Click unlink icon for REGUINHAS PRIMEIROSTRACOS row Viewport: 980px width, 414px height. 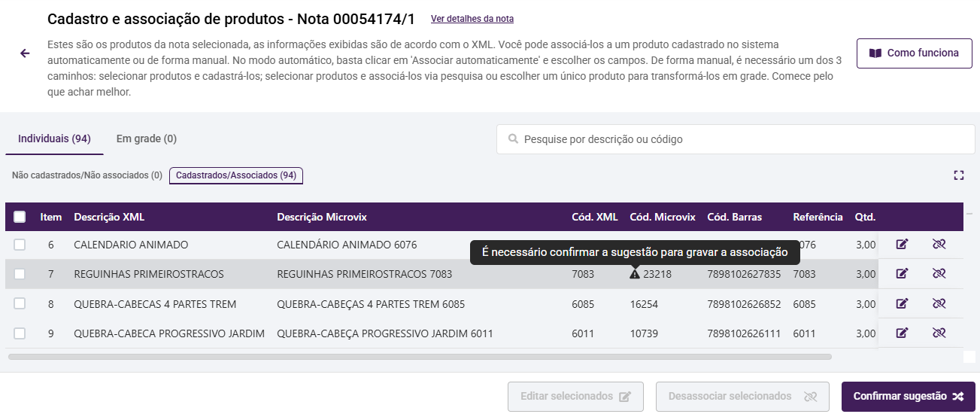coord(938,274)
